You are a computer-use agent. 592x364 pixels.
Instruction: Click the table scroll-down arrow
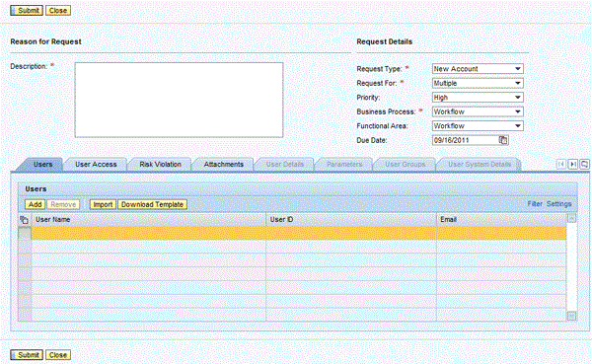point(571,316)
